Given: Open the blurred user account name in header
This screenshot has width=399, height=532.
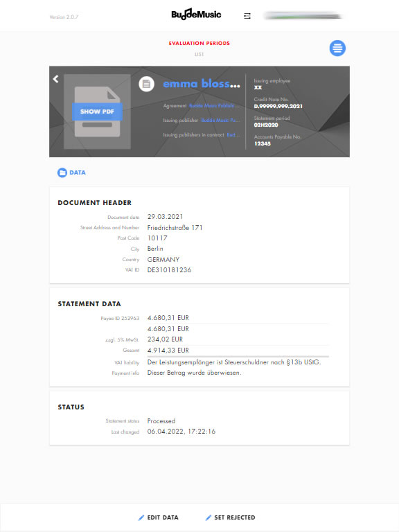Looking at the screenshot, I should coord(303,16).
